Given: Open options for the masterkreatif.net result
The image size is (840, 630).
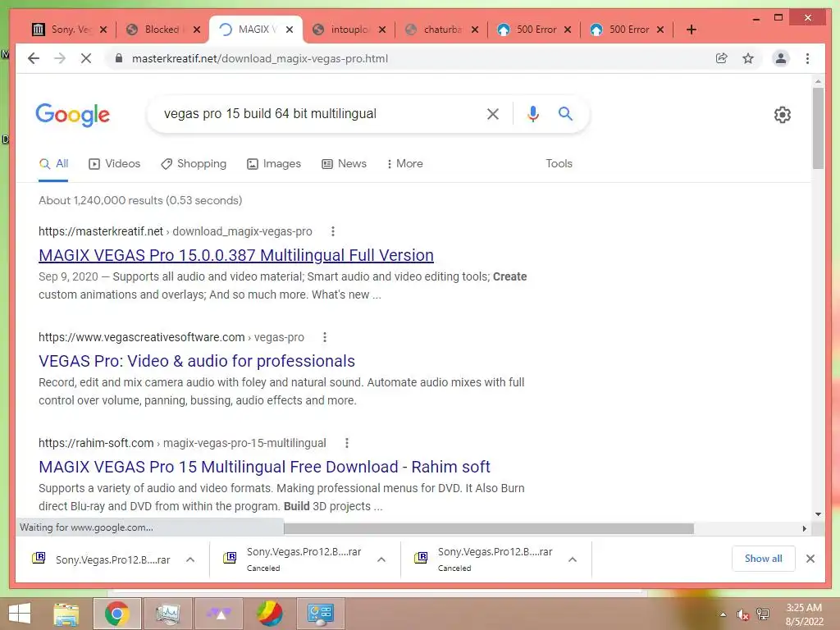Looking at the screenshot, I should click(x=333, y=231).
